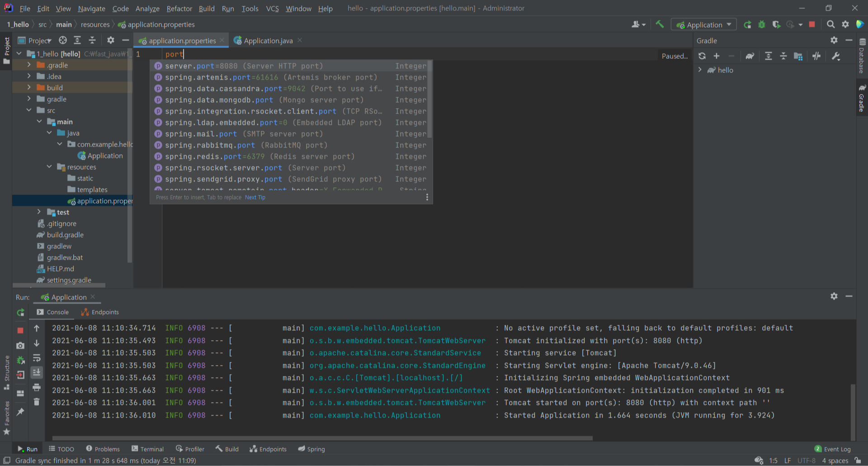Open Search Everywhere magnifier icon
The height and width of the screenshot is (466, 868).
(x=831, y=24)
